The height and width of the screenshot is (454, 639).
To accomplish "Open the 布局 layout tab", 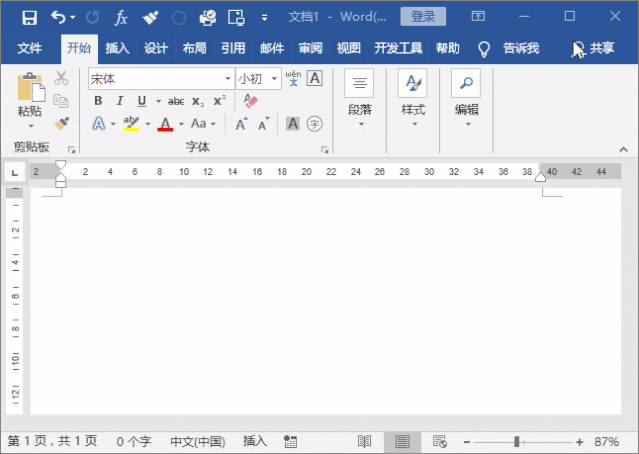I will (194, 48).
